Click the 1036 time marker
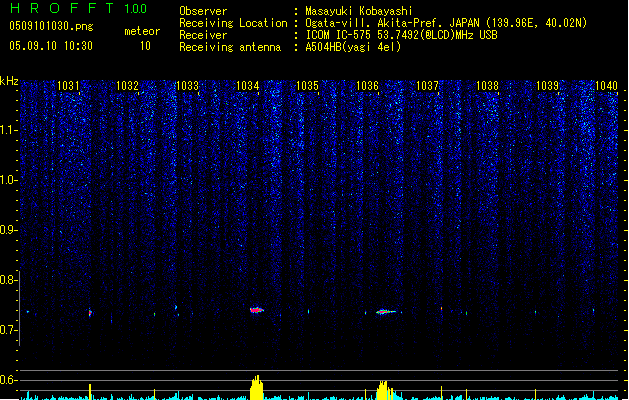Screen dimensions: 629x400 pyautogui.click(x=367, y=85)
